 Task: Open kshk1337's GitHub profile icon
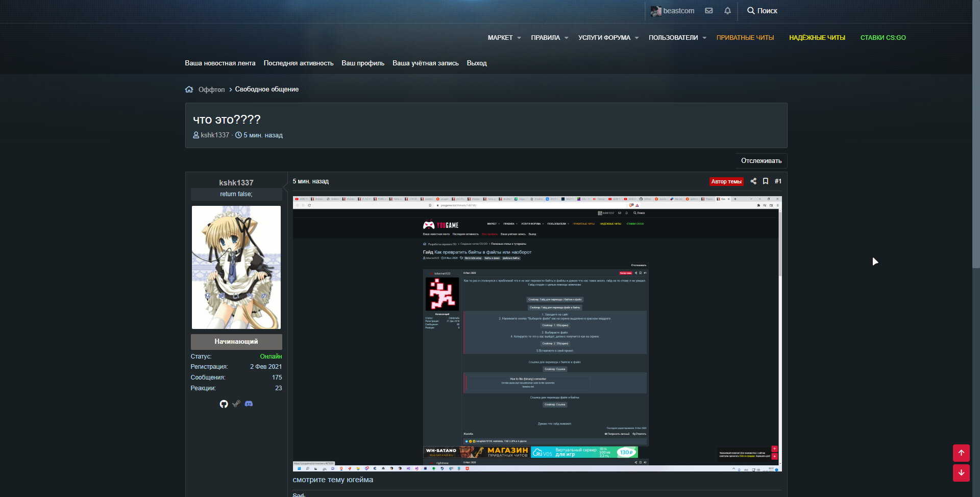[224, 404]
